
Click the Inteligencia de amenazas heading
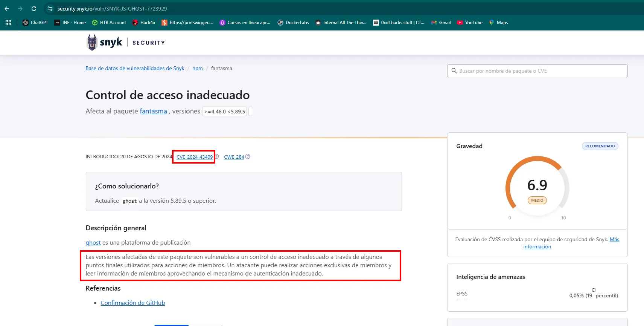[x=490, y=277]
